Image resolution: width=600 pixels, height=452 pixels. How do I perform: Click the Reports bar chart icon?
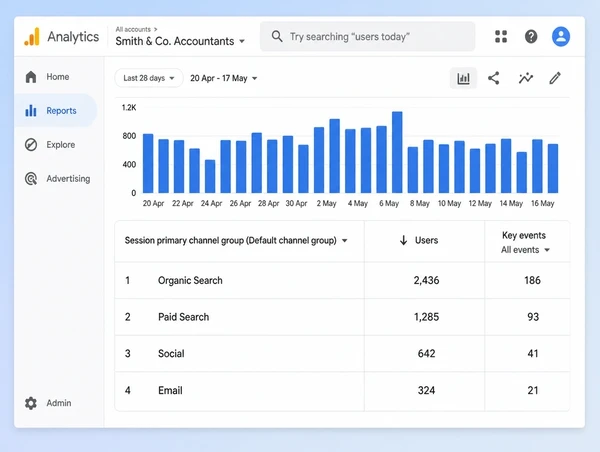pos(31,111)
